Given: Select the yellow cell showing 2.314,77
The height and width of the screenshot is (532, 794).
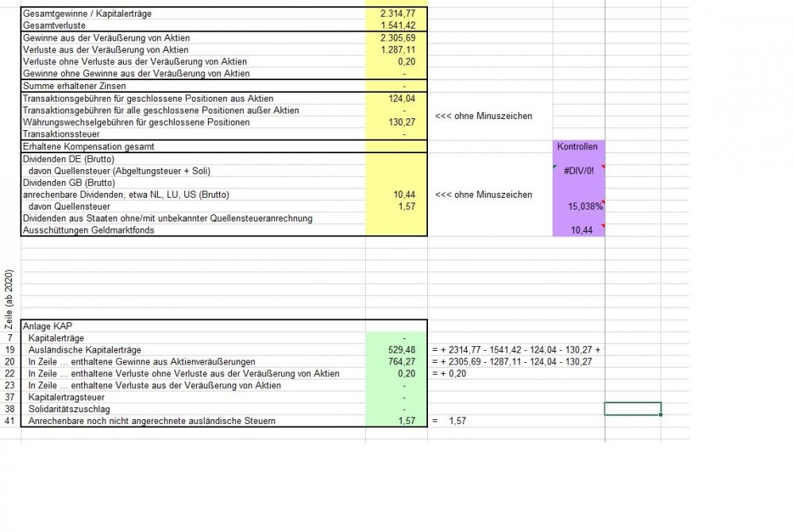Looking at the screenshot, I should 395,13.
